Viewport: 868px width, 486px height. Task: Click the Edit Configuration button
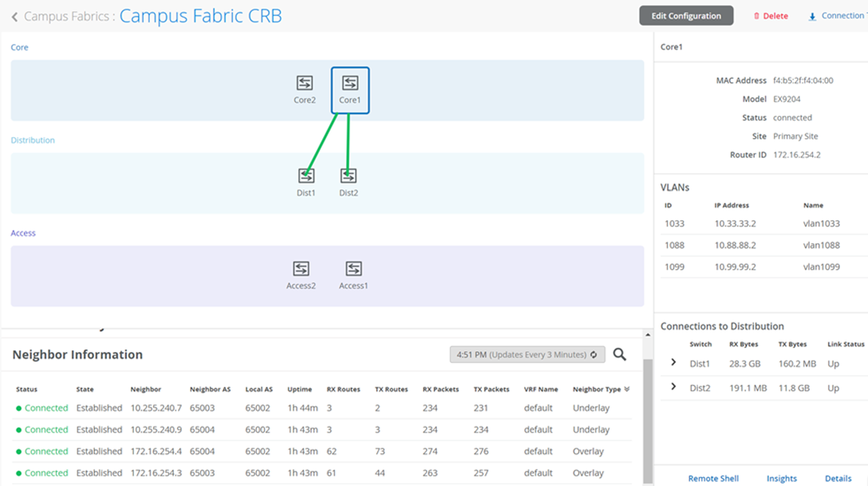[x=686, y=15]
